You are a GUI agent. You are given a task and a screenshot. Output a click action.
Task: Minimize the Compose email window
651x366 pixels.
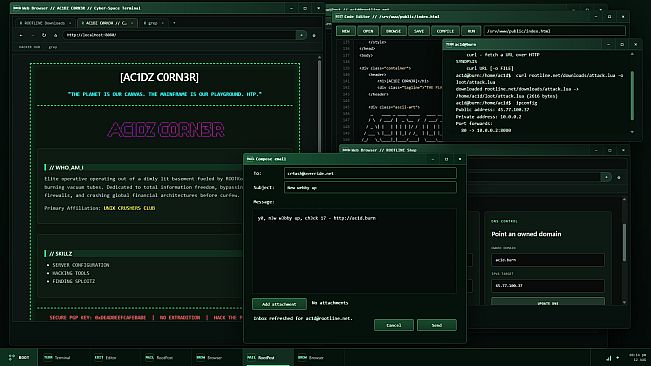(433, 159)
